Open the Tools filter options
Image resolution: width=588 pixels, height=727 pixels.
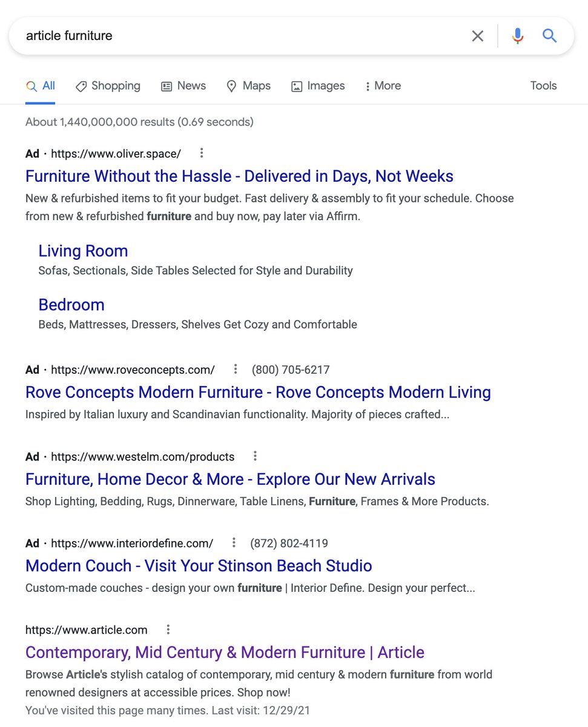coord(543,86)
